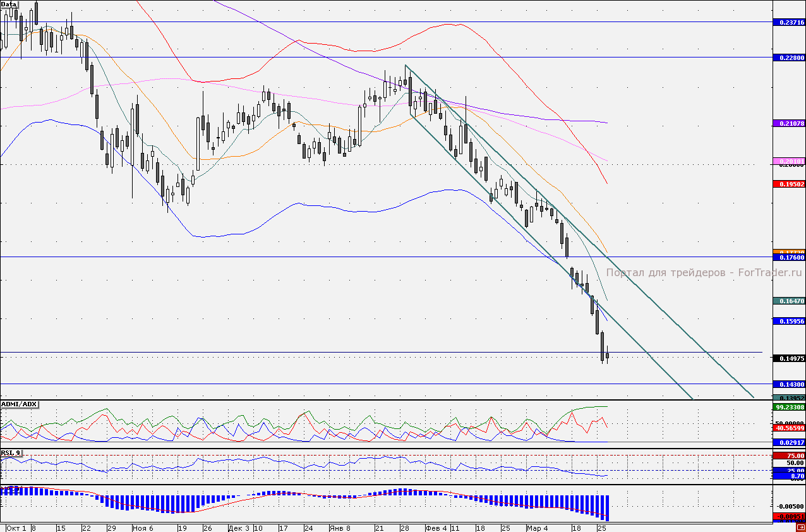The width and height of the screenshot is (806, 532).
Task: Click the RSI, 9 indicator label
Action: pyautogui.click(x=9, y=452)
